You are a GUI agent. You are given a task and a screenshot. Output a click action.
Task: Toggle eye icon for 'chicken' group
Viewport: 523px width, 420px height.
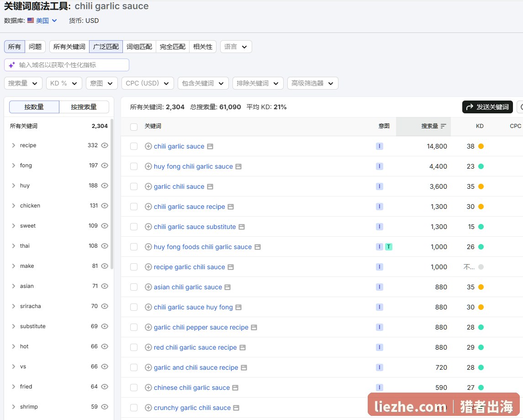pyautogui.click(x=105, y=206)
